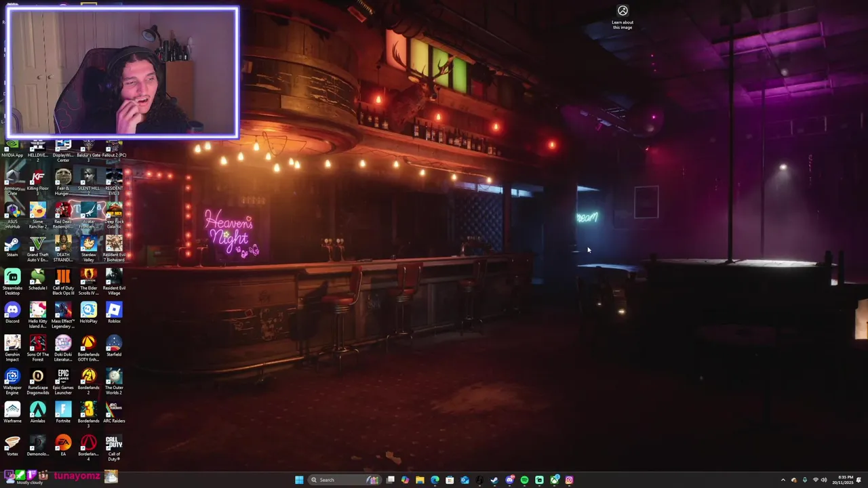The image size is (868, 488).
Task: Select The Outer Worlds 2 icon
Action: pos(114,382)
